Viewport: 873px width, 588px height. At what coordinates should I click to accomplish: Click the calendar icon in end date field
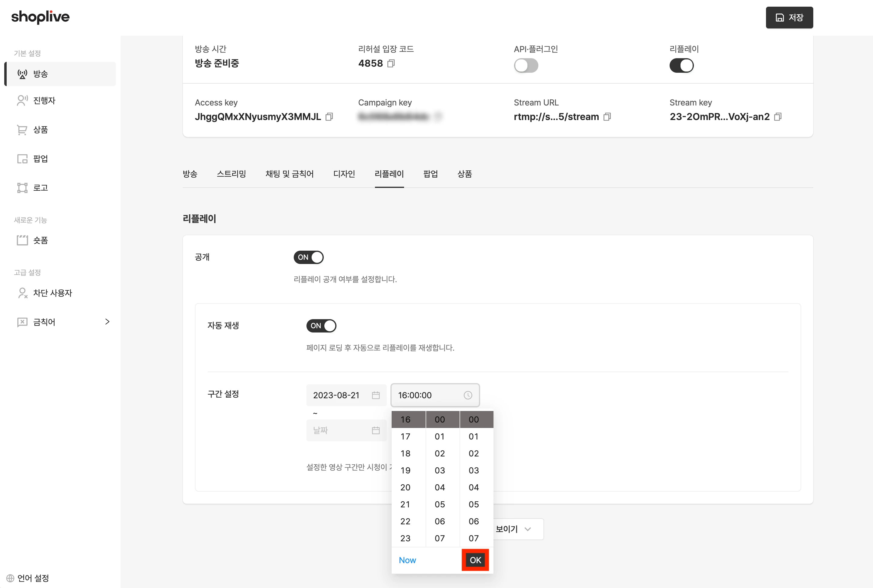click(376, 430)
